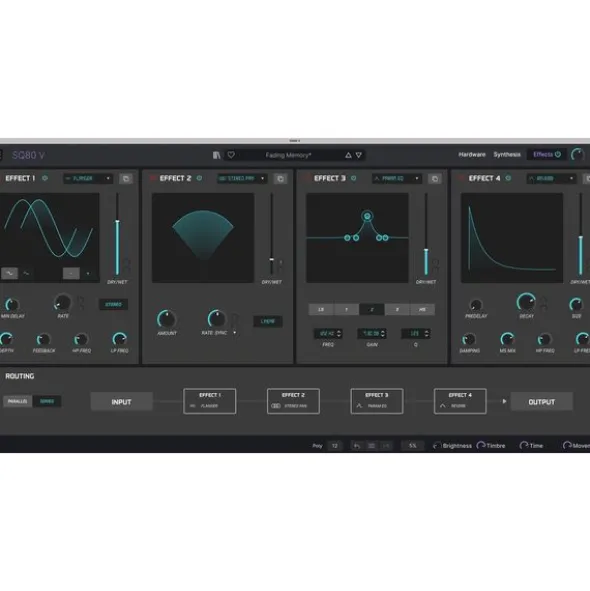Viewport: 590px width, 591px height.
Task: Select next preset with down triangle
Action: coord(359,155)
